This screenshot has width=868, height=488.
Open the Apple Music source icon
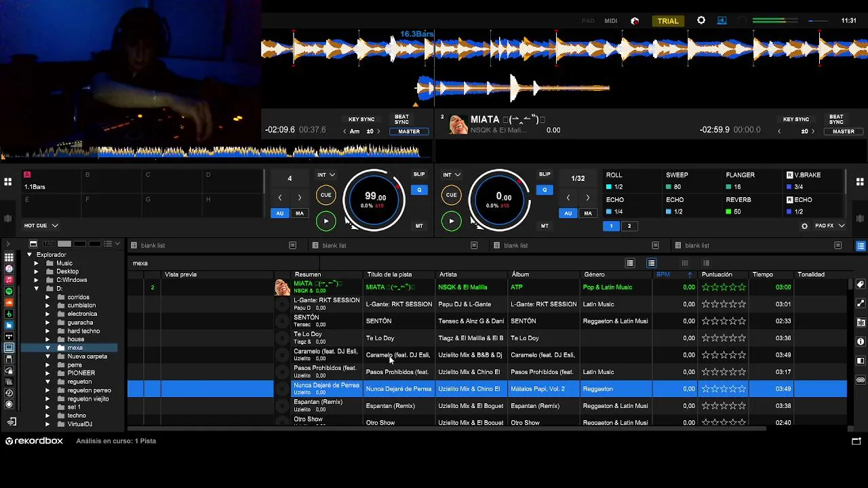(9, 280)
